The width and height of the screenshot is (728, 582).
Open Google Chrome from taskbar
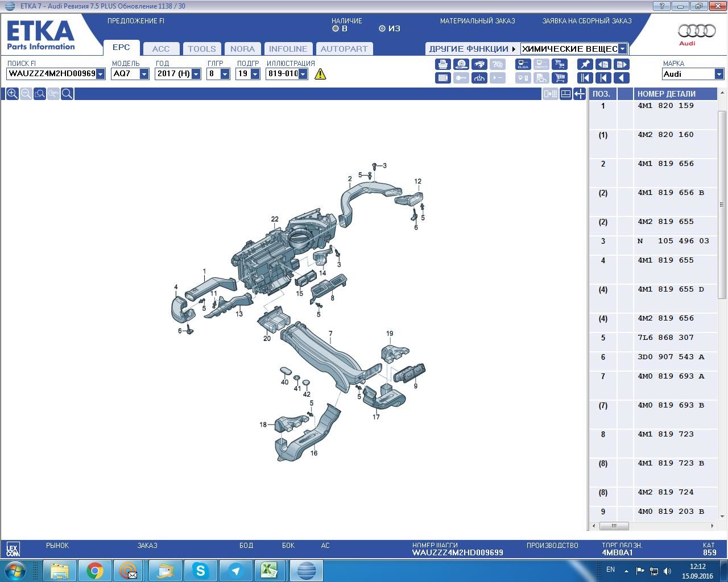(95, 571)
